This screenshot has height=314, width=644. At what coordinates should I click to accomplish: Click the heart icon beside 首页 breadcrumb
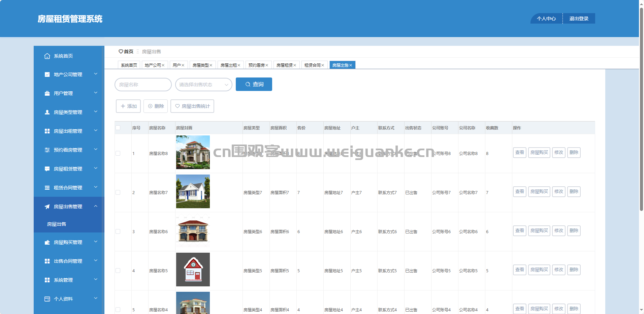pyautogui.click(x=121, y=52)
